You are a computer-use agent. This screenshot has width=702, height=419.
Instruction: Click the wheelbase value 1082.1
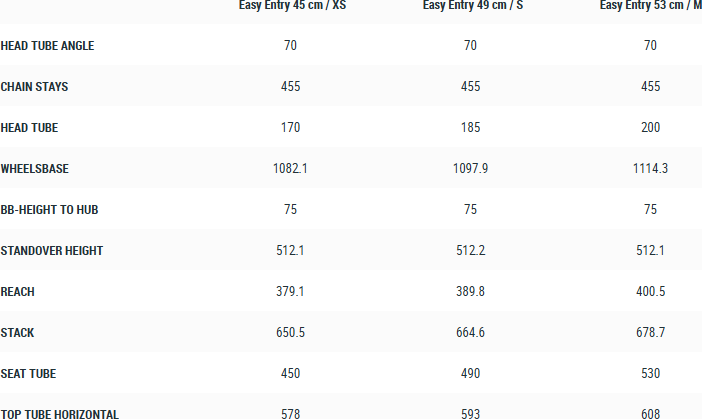290,169
